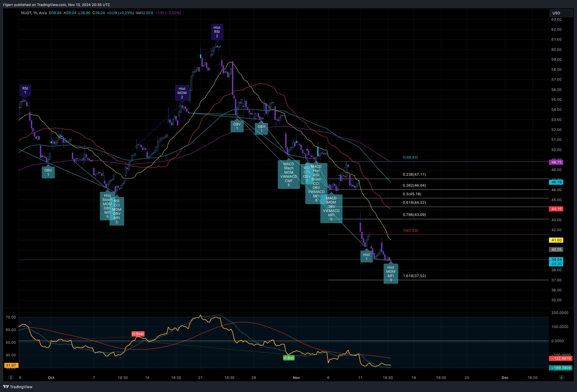Viewport: 577px width, 392px height.
Task: Click the 'Nov' date on time axis
Action: [x=297, y=378]
